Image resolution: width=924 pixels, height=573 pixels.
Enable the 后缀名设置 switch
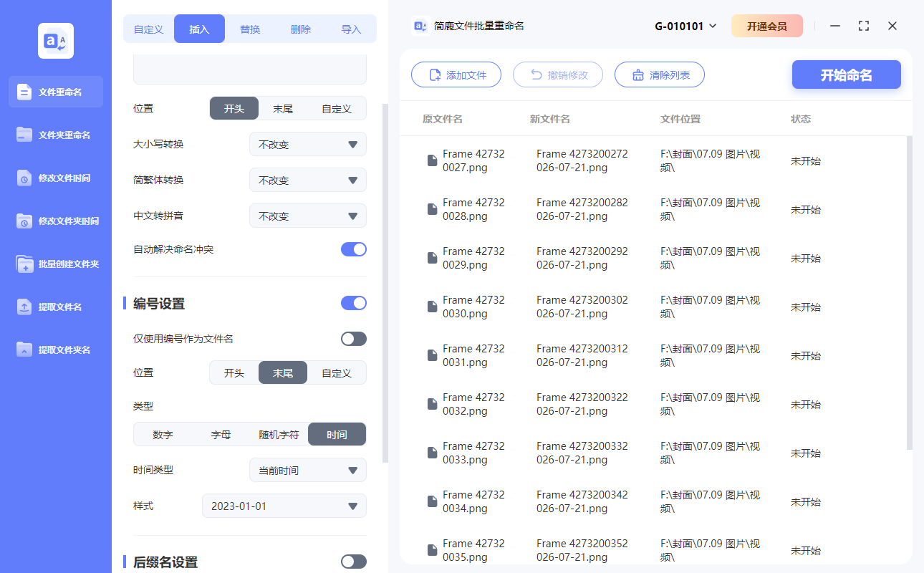tap(354, 562)
